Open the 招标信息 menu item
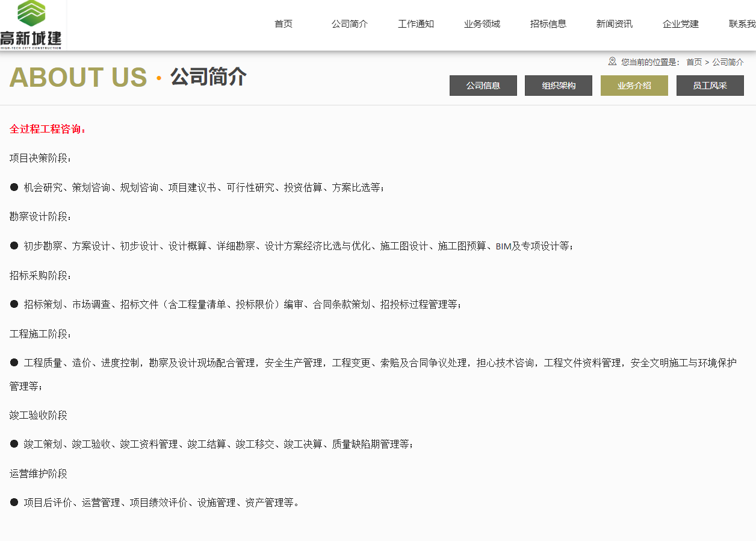756x541 pixels. 548,24
